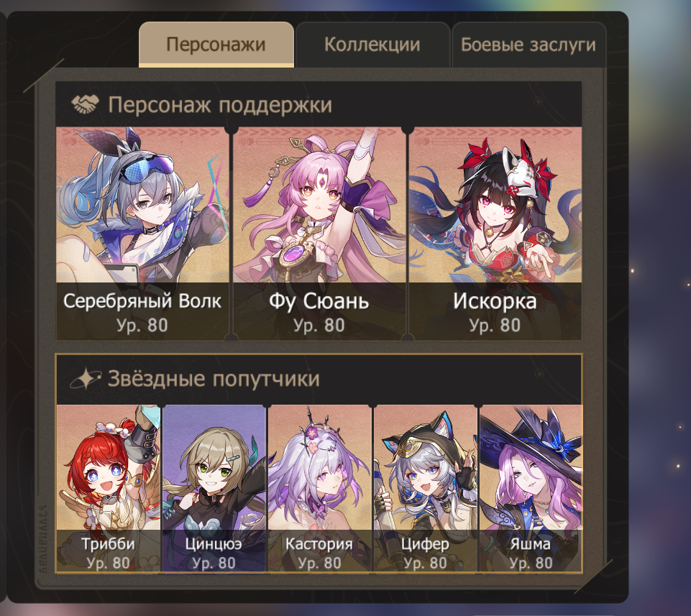Open the Боевые заслуги tab

(x=528, y=45)
